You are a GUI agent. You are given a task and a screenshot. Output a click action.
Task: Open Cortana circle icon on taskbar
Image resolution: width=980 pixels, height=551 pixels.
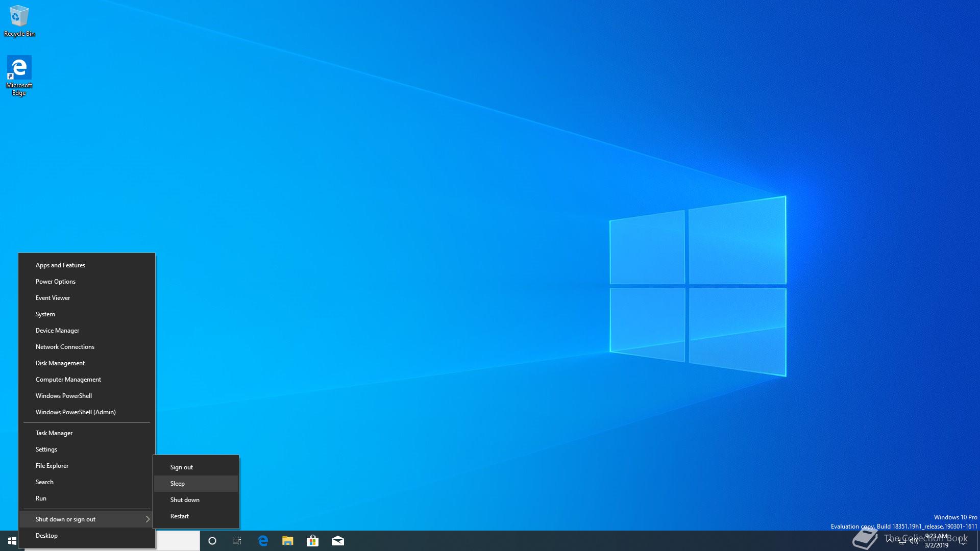coord(212,541)
